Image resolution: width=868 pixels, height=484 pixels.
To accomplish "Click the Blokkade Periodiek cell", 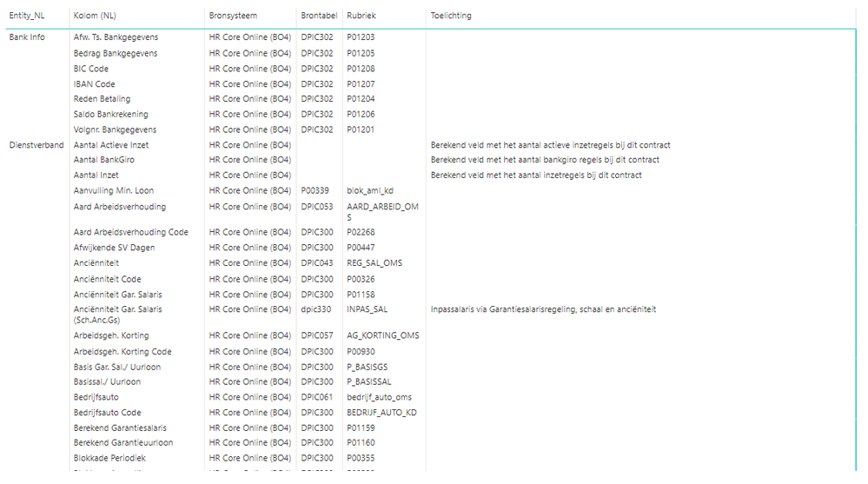I will click(x=109, y=458).
